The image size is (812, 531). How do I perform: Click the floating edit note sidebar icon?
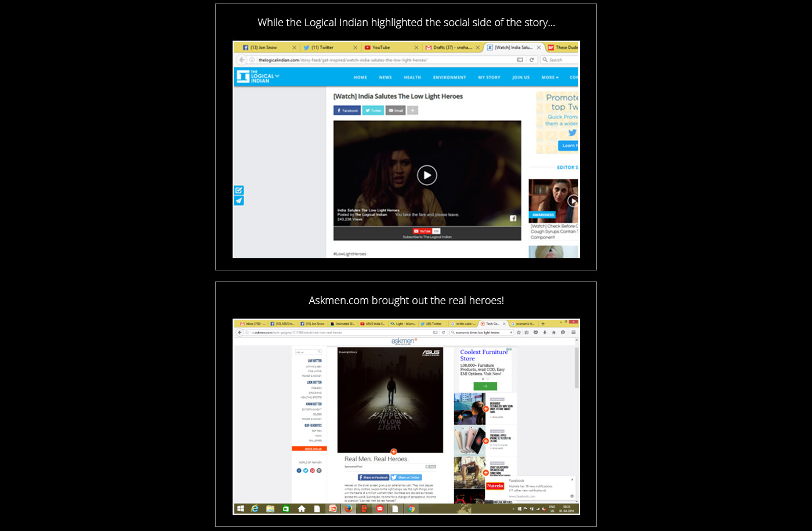239,190
